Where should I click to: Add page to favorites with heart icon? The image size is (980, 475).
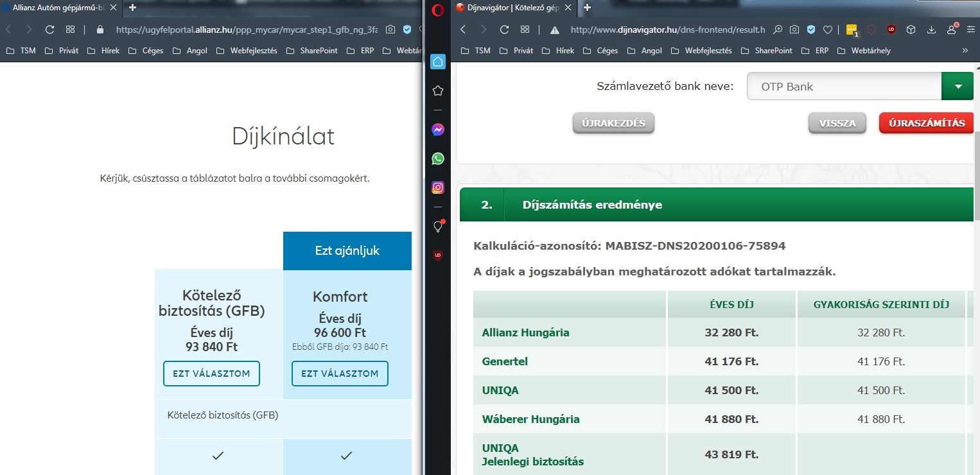coord(828,30)
